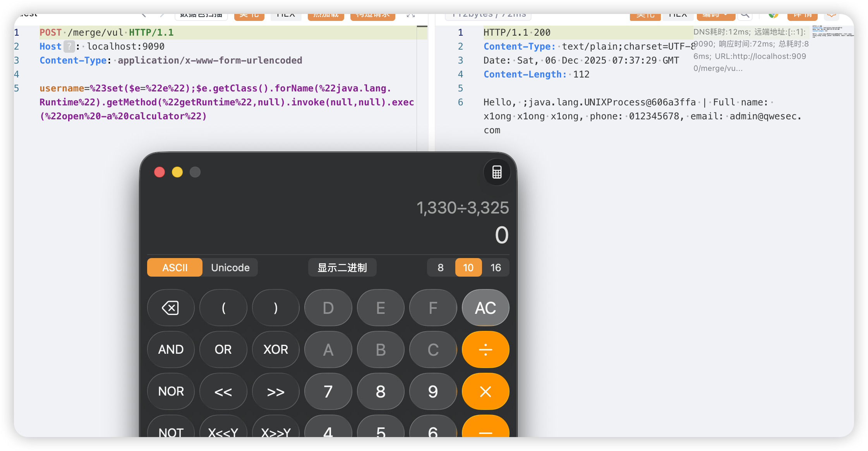Viewport: 868px width, 451px height.
Task: Click the number 7 key
Action: coord(328,391)
